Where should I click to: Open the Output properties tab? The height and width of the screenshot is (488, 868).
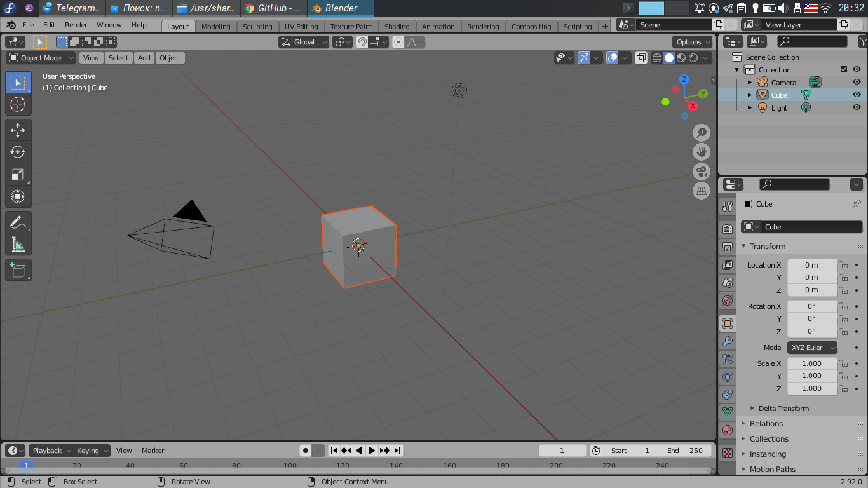coord(728,247)
